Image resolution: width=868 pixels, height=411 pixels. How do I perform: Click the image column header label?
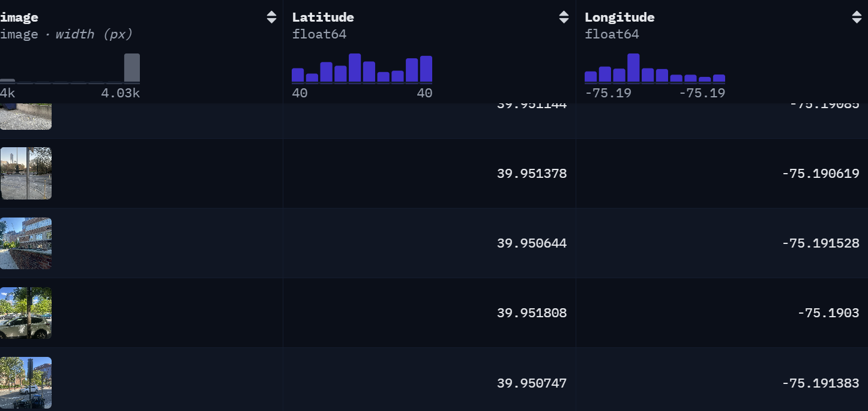pyautogui.click(x=19, y=17)
